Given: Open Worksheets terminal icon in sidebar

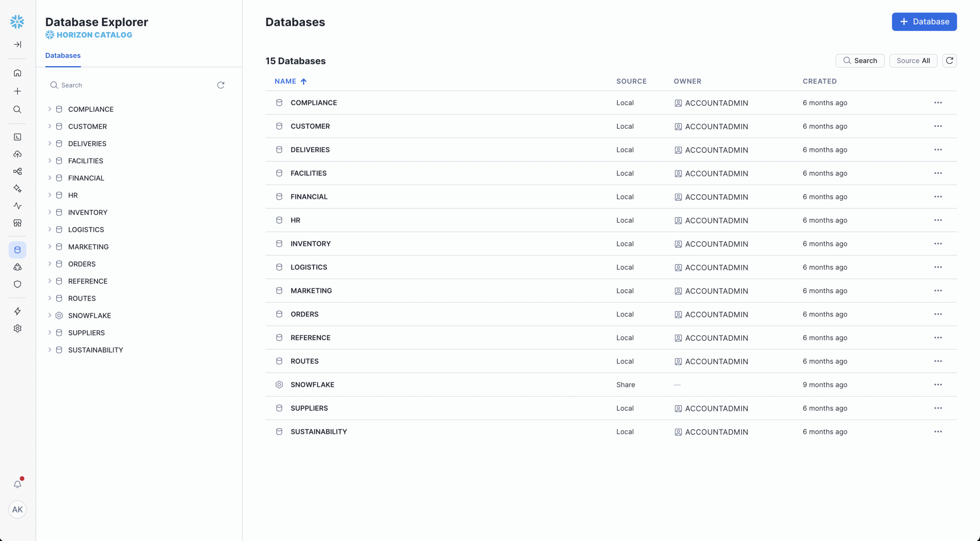Looking at the screenshot, I should 17,137.
